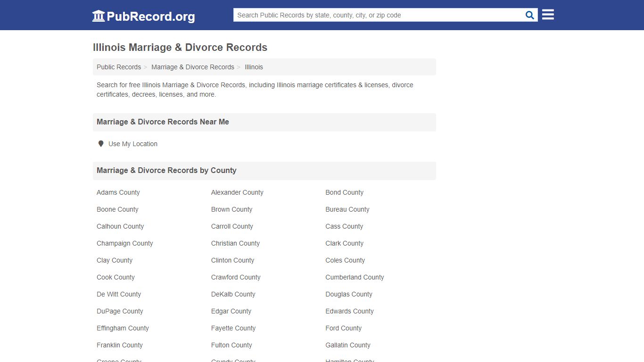Viewport: 644px width, 362px height.
Task: Go to Coles County
Action: [345, 260]
